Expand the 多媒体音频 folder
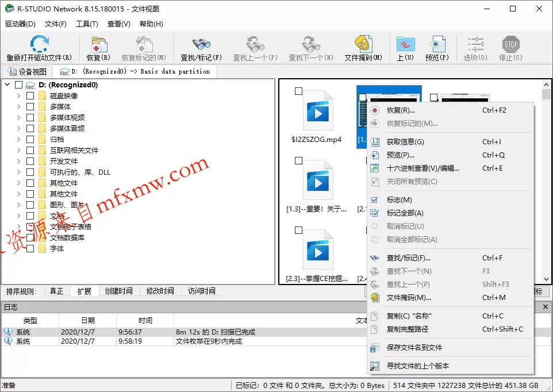The width and height of the screenshot is (553, 392). 19,128
